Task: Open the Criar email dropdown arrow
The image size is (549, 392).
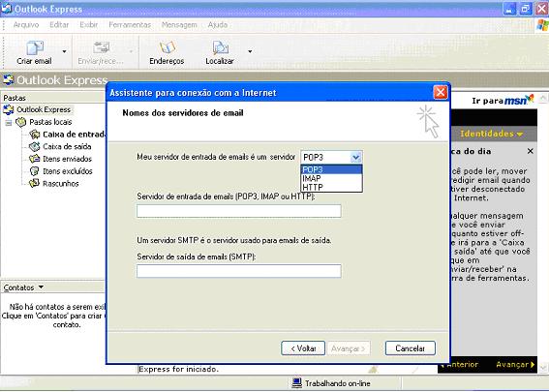Action: pos(64,51)
